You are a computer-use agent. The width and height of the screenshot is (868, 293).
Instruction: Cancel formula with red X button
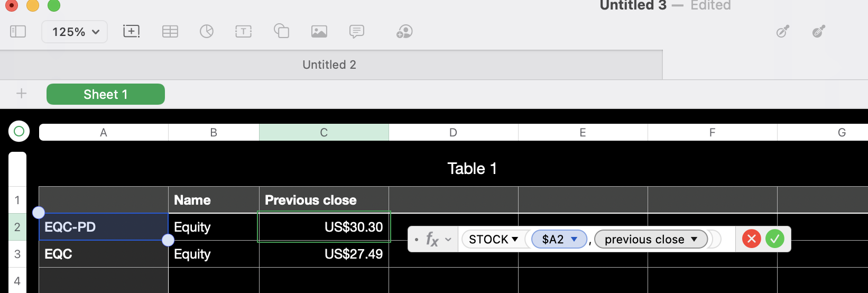751,239
